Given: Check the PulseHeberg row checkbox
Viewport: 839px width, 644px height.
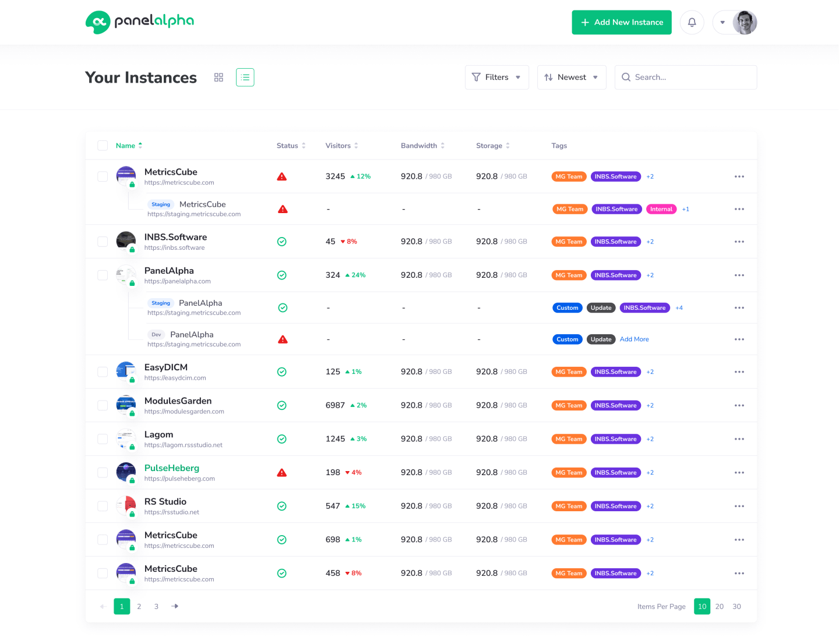Looking at the screenshot, I should 103,473.
